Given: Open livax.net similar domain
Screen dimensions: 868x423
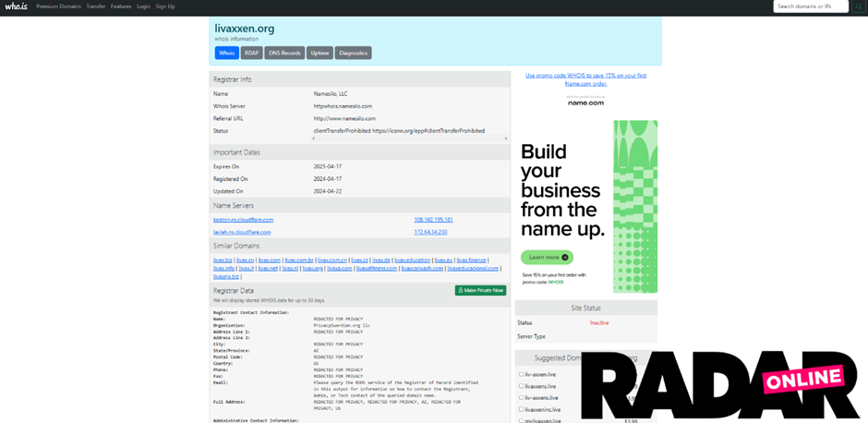Looking at the screenshot, I should coord(268,269).
